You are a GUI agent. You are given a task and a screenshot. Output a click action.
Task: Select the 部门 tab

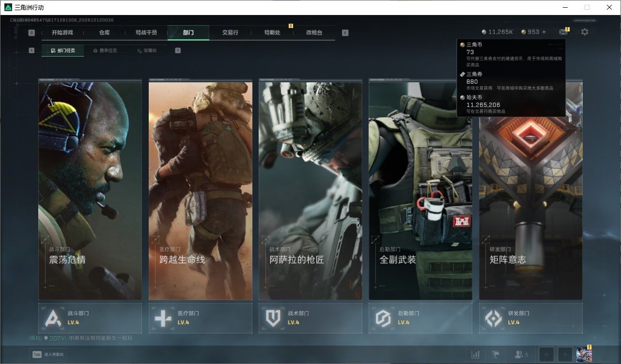coord(188,33)
